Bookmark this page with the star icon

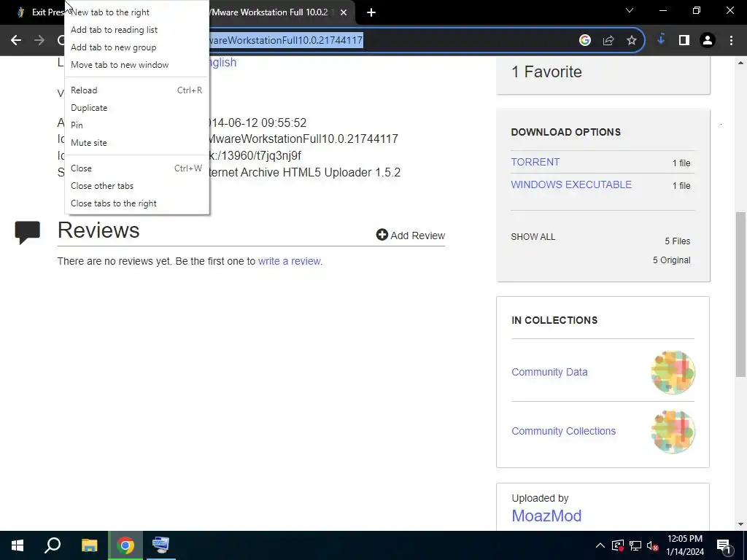632,41
